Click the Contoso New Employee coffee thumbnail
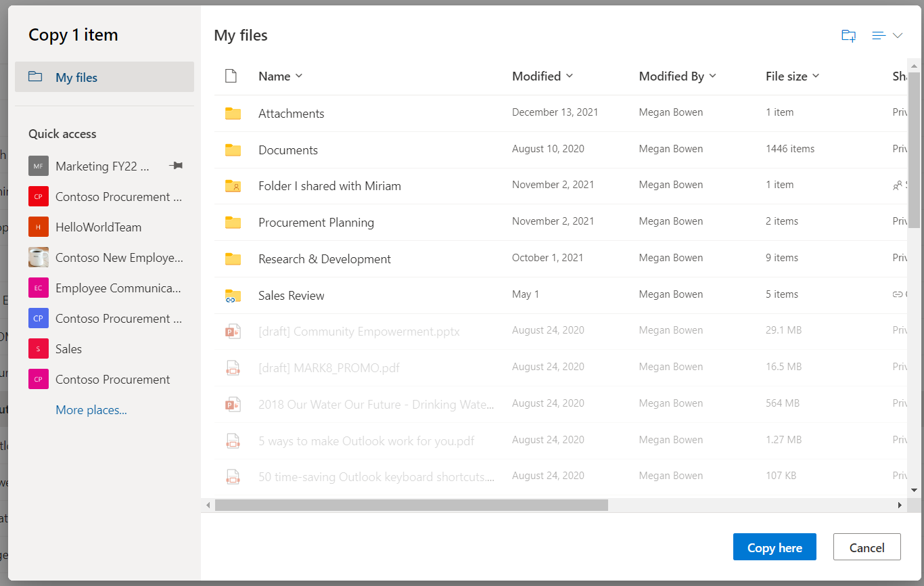 click(x=39, y=258)
